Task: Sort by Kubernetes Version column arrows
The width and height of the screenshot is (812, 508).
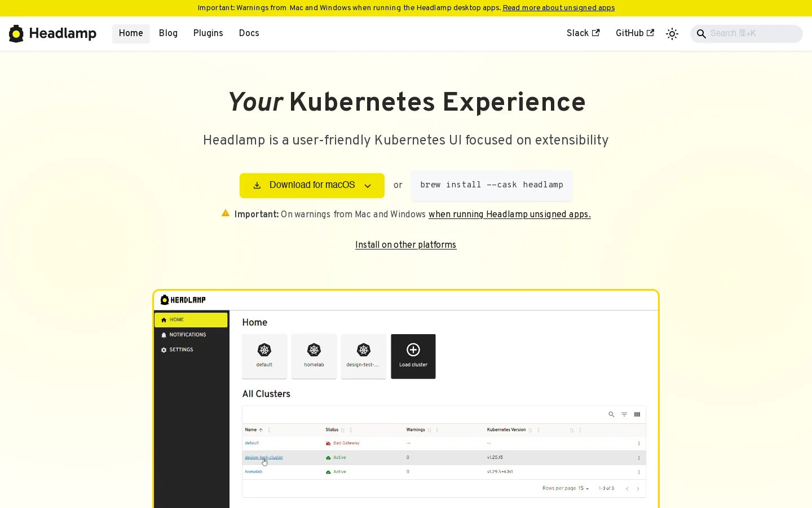Action: [x=530, y=430]
